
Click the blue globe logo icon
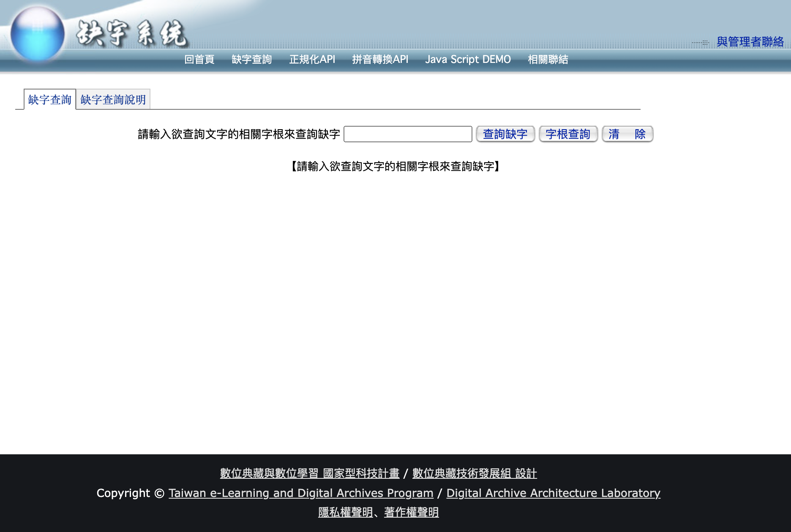[x=37, y=34]
